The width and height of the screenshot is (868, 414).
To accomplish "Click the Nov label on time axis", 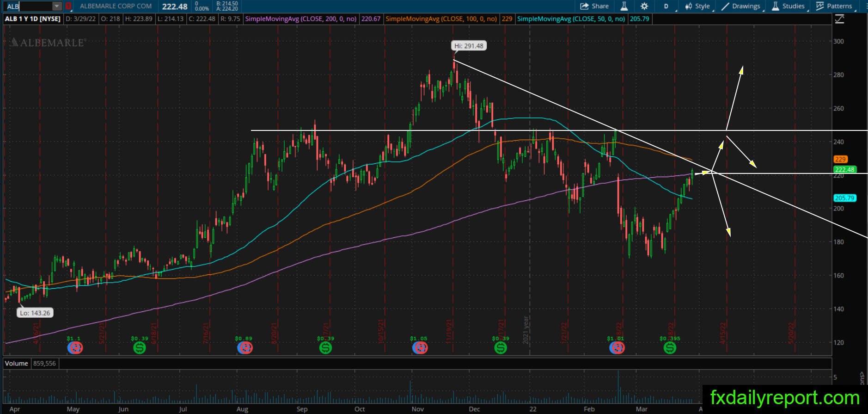I will pos(418,409).
